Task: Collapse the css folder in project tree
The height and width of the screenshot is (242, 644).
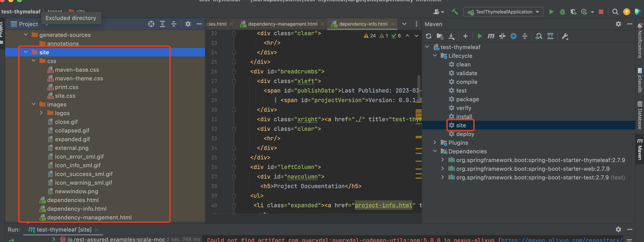Action: 34,61
